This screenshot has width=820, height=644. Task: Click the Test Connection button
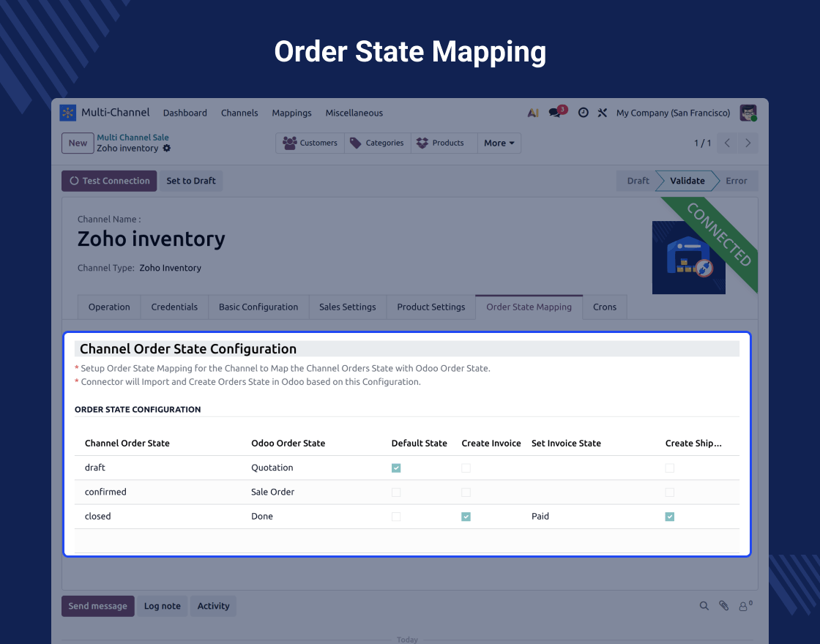109,181
